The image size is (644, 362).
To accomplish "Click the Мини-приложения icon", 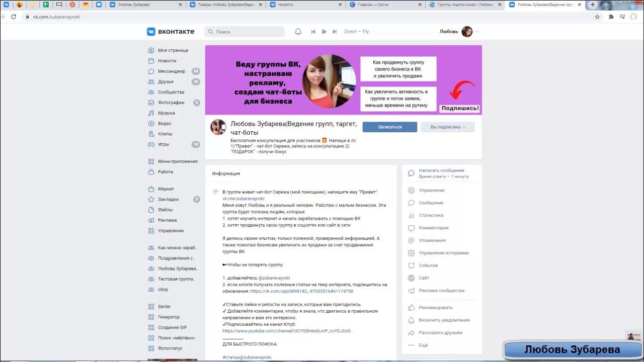I will pos(151,161).
